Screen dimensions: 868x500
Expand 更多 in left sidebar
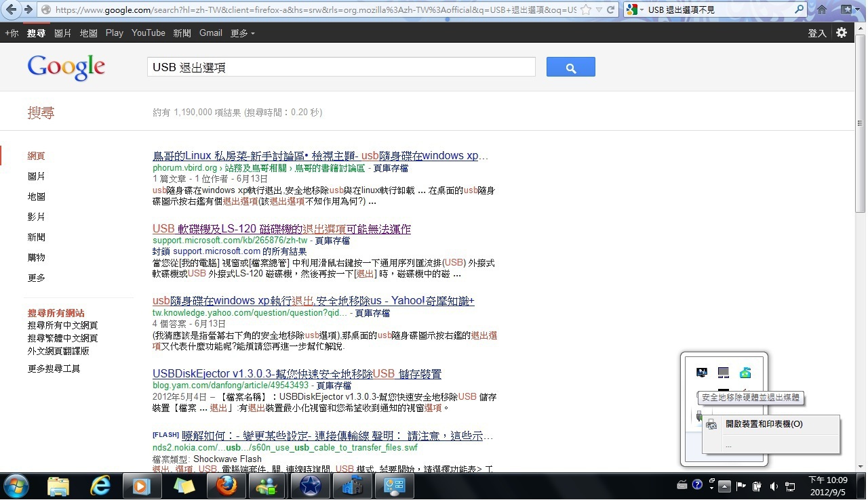tap(37, 278)
